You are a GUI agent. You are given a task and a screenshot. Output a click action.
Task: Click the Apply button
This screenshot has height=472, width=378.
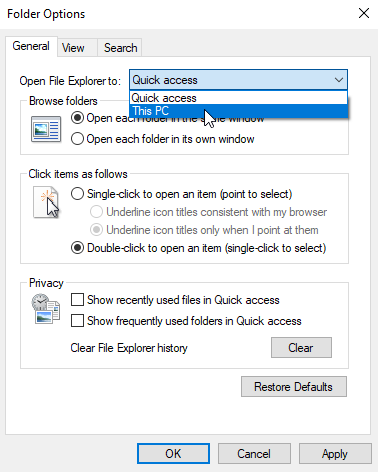pyautogui.click(x=335, y=454)
